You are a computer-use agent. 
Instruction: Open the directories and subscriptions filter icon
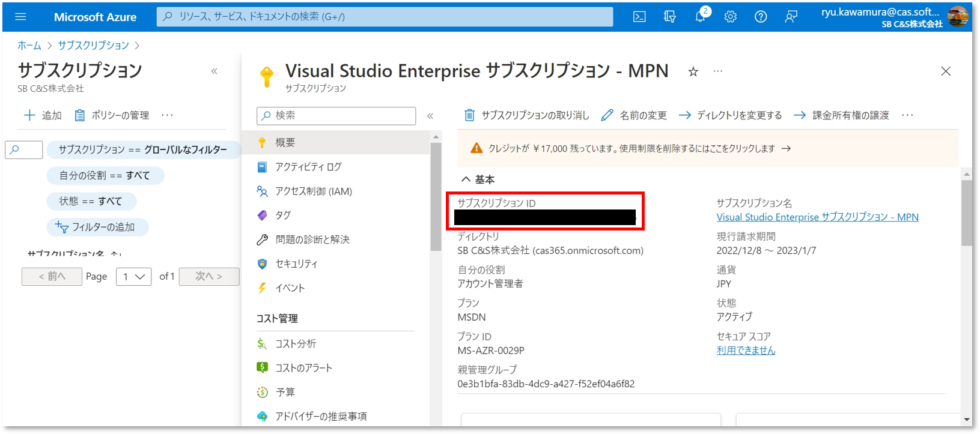click(670, 17)
